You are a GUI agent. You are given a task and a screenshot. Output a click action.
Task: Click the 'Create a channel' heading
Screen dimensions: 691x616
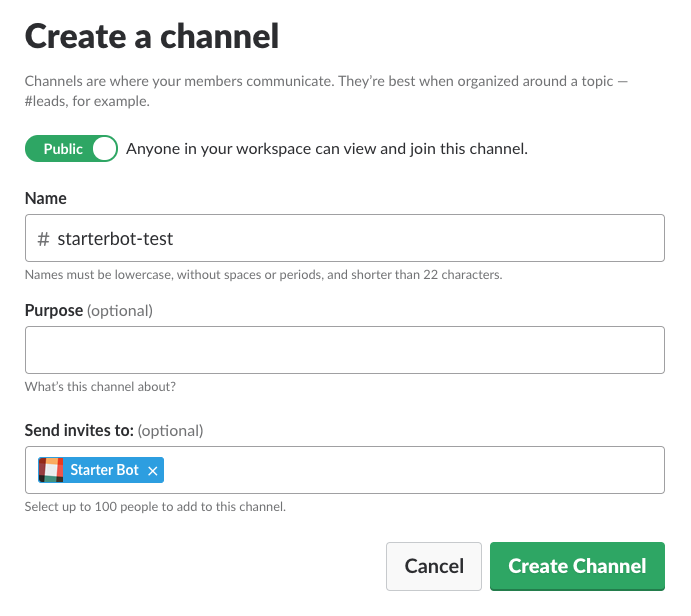pos(152,36)
